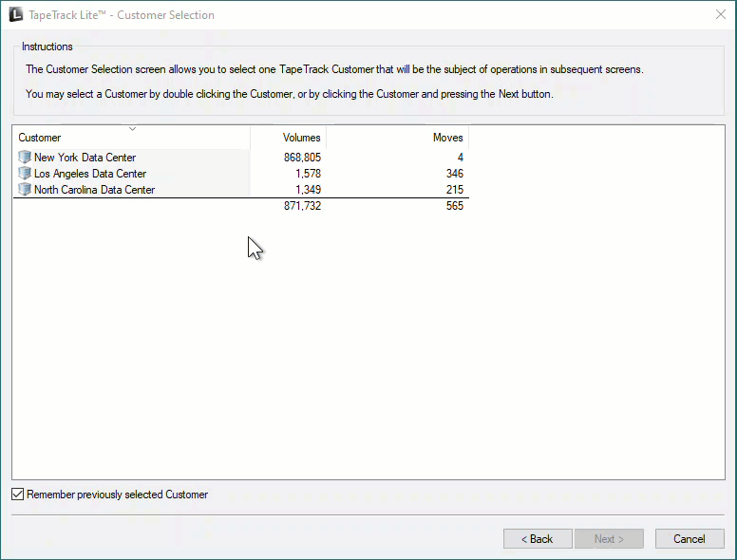Click the 215 moves value
Screen dimensions: 737x560
coord(455,189)
